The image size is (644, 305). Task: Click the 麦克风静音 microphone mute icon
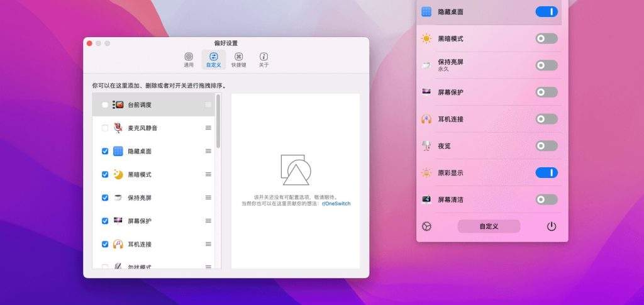point(118,128)
